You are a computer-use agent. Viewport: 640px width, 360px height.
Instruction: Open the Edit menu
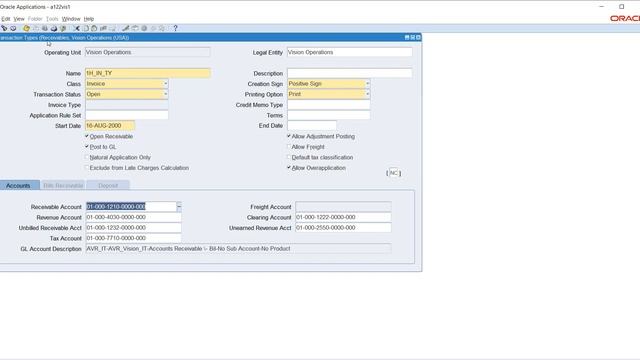click(6, 19)
